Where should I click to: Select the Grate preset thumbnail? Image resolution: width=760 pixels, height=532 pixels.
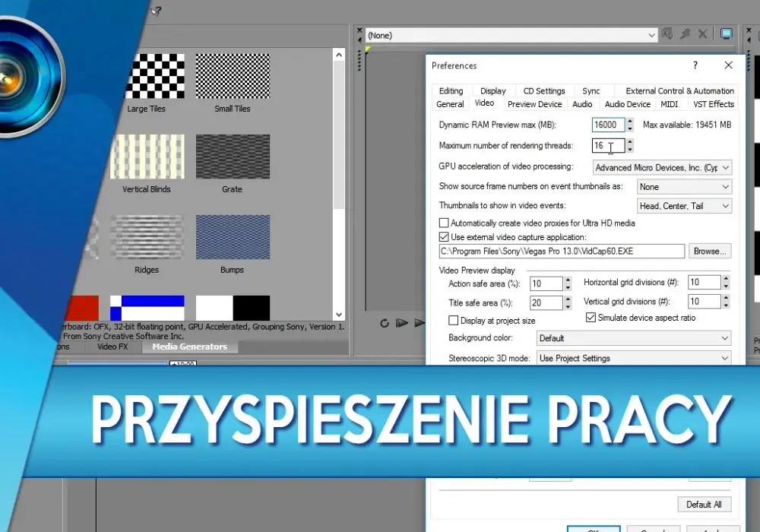[x=233, y=157]
